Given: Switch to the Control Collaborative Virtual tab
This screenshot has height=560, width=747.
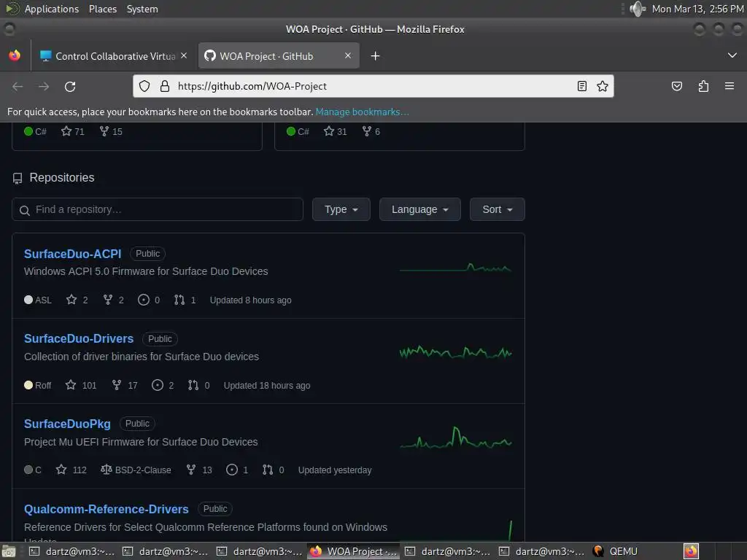Looking at the screenshot, I should [113, 55].
